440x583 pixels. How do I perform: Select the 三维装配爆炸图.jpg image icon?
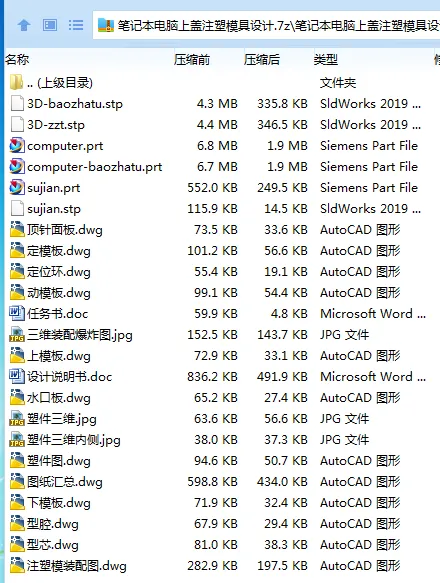(17, 335)
